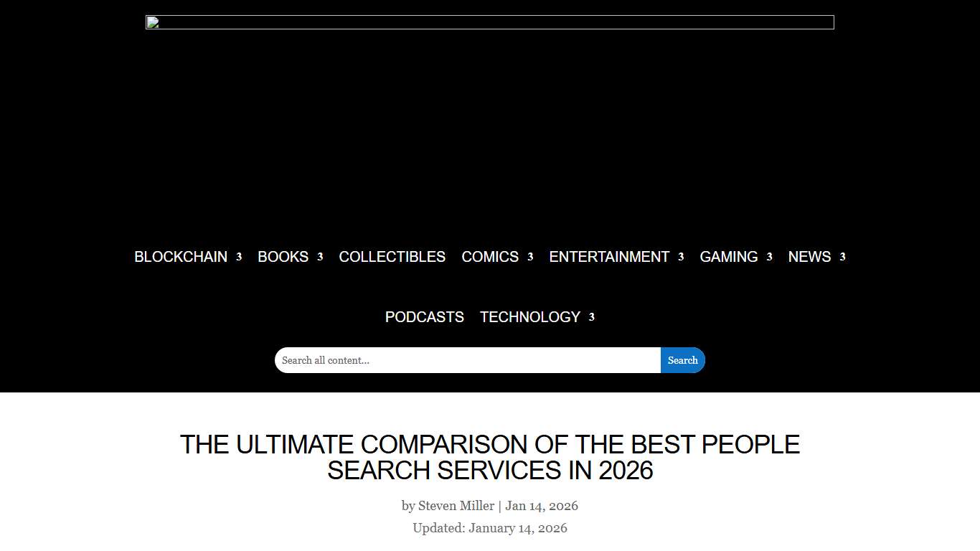Open the GAMING section

coord(728,257)
